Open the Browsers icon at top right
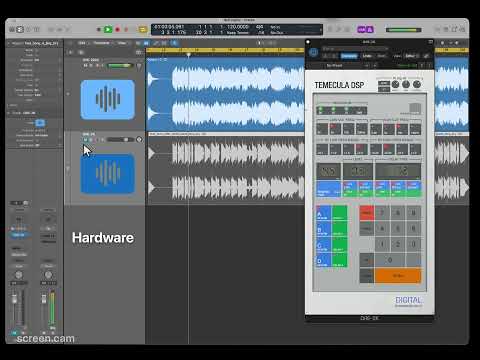Screen dimensions: 480x360 (463, 30)
